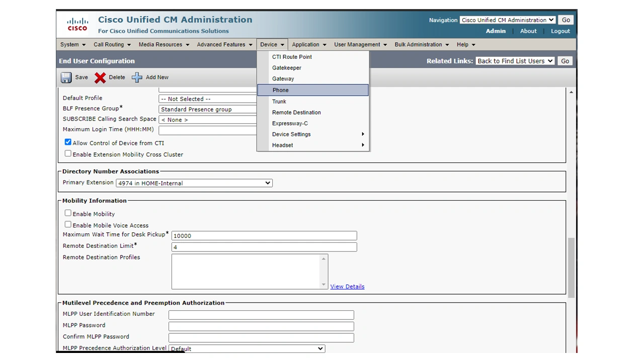The width and height of the screenshot is (644, 362).
Task: Open the Application menu
Action: (x=309, y=45)
